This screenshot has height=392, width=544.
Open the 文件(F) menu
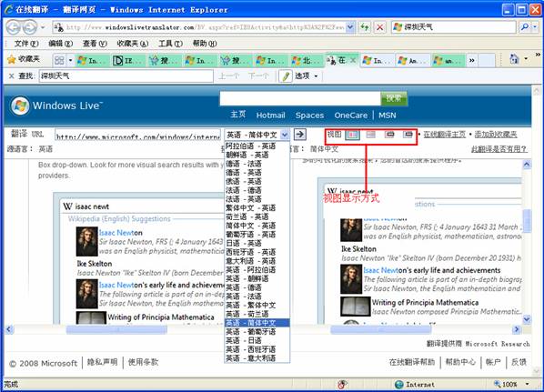pyautogui.click(x=26, y=44)
